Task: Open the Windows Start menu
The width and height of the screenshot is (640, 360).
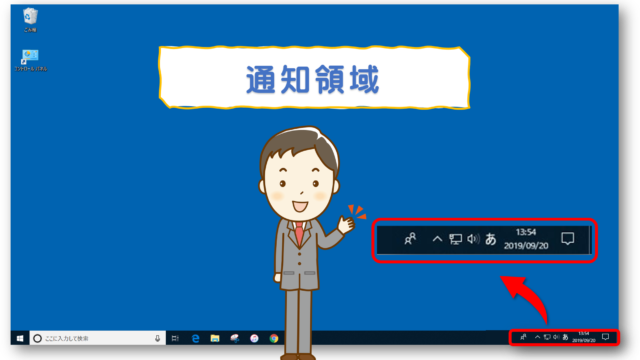Action: 20,338
